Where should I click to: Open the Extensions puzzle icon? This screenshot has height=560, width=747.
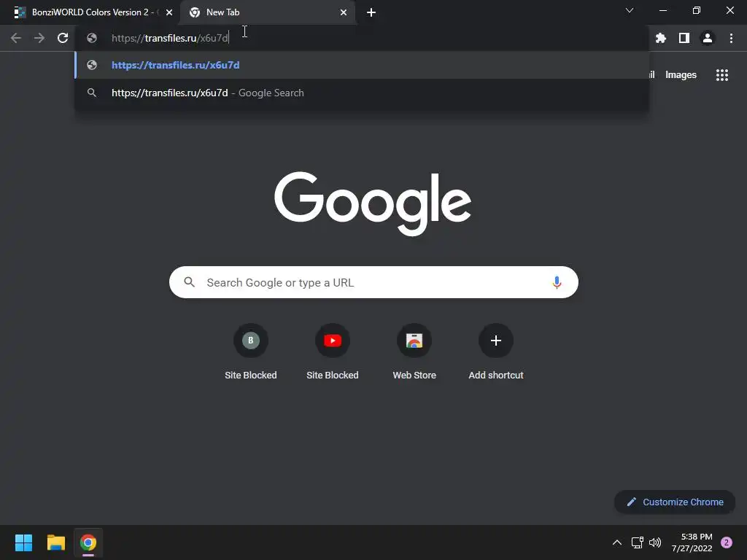pos(661,38)
